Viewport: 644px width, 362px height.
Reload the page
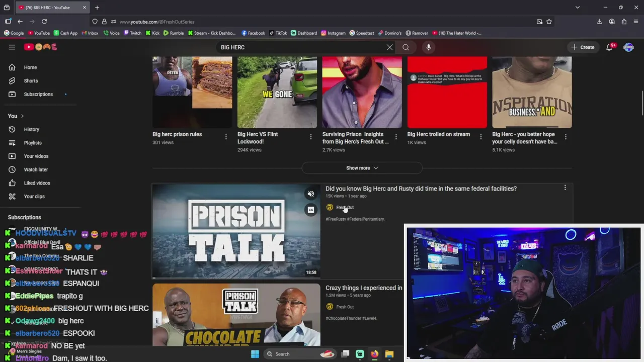44,22
